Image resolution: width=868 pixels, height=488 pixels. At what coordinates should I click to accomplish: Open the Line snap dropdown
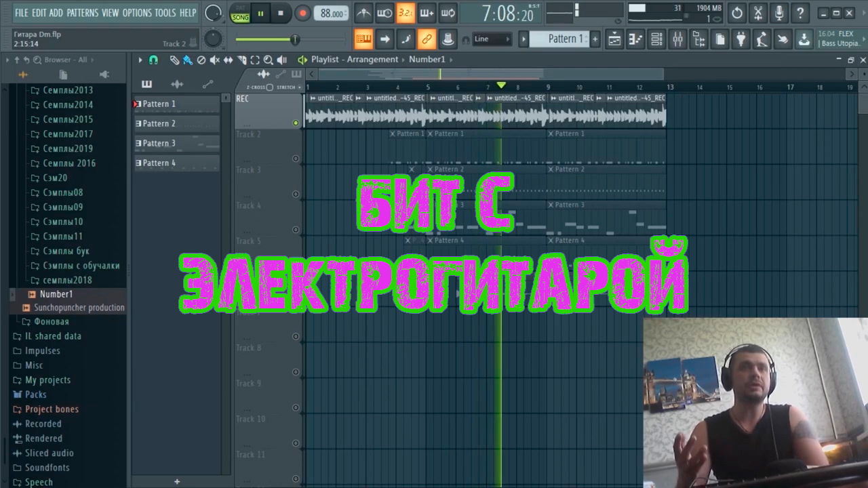492,39
